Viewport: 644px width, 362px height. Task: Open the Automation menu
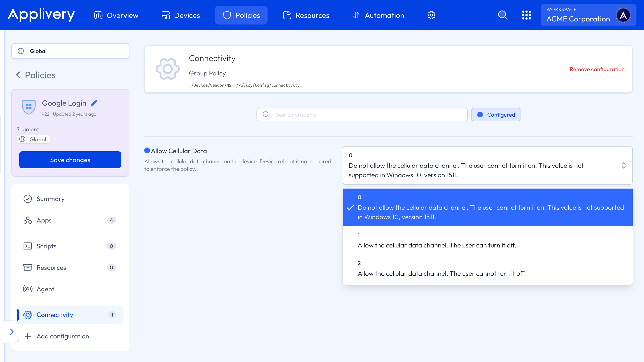[379, 15]
